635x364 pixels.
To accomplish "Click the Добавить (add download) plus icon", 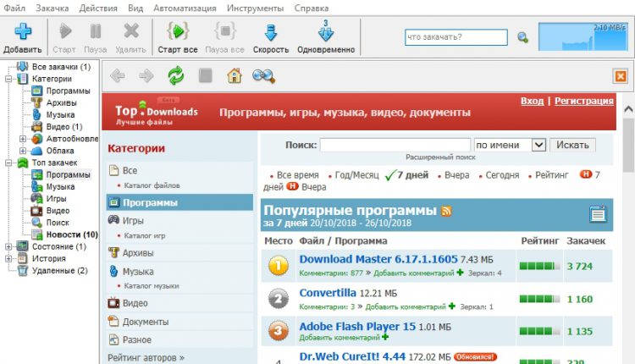I will point(23,31).
